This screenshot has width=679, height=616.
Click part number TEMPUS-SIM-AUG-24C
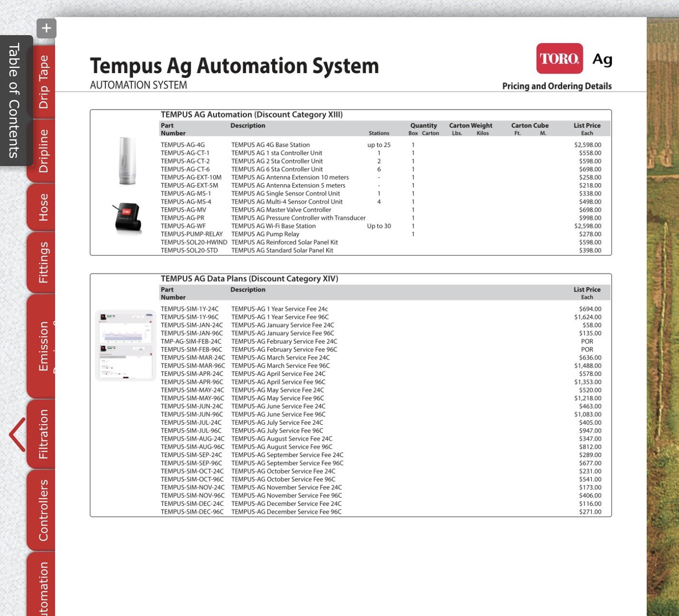[x=192, y=439]
